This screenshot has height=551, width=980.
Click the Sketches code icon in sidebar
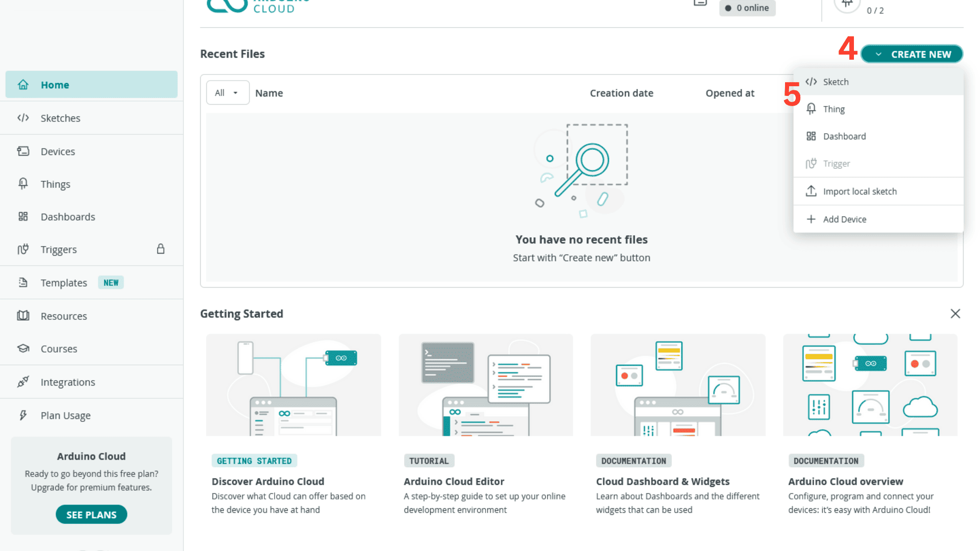tap(23, 118)
